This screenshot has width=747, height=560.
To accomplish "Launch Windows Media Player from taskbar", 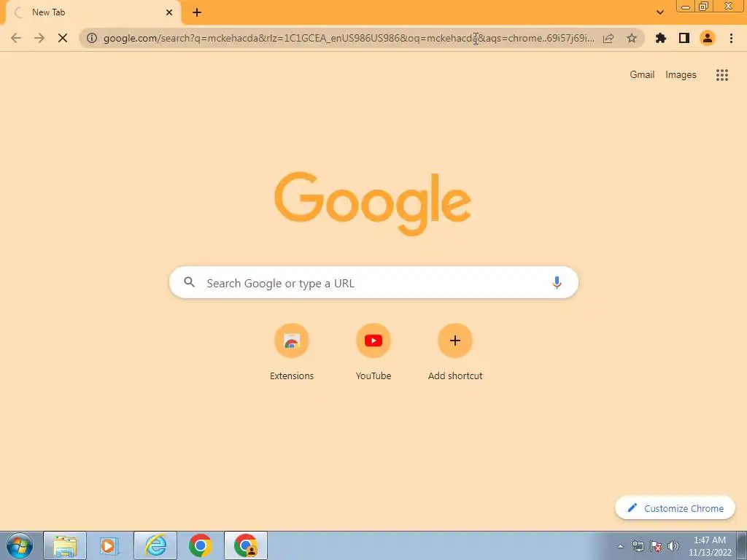I will [x=109, y=545].
